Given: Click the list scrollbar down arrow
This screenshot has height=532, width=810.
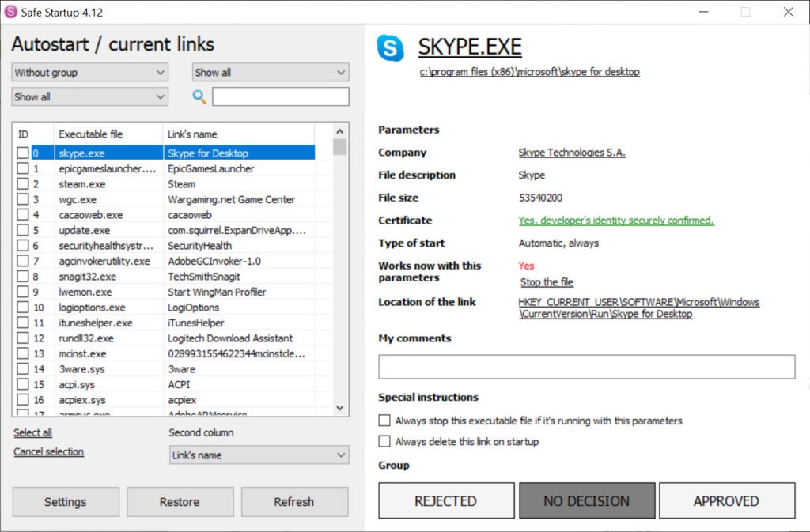Looking at the screenshot, I should point(339,408).
